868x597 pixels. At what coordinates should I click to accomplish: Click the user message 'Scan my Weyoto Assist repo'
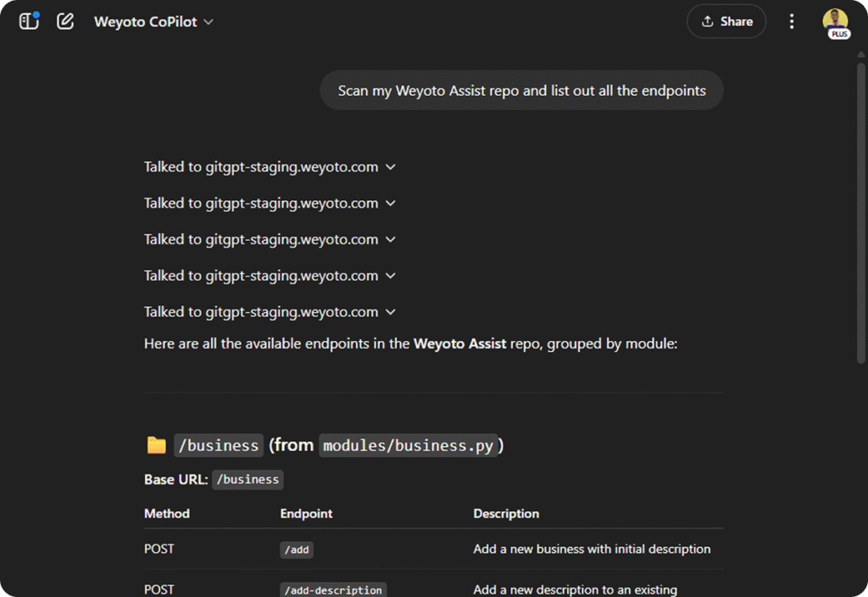click(x=521, y=90)
